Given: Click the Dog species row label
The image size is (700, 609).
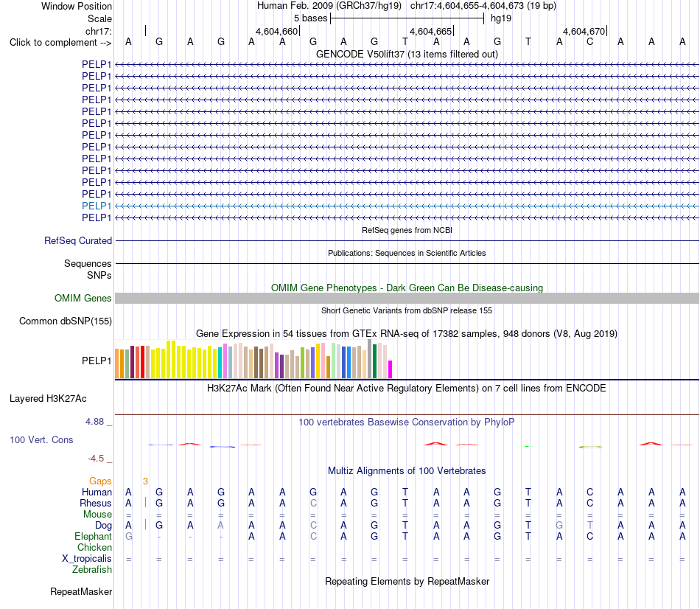Looking at the screenshot, I should tap(103, 526).
